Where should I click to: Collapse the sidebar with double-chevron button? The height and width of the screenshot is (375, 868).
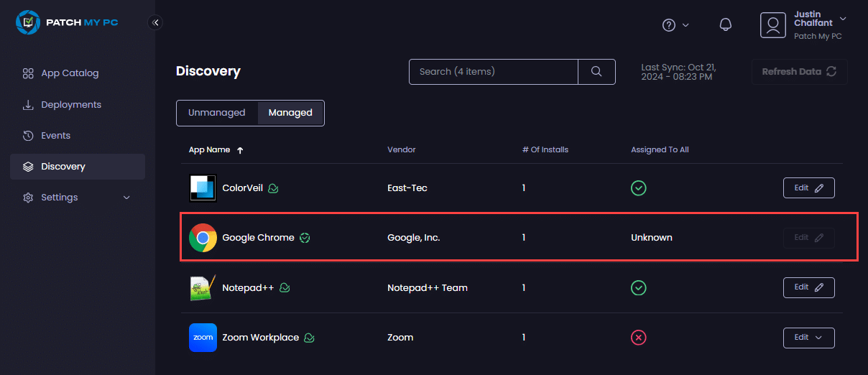tap(155, 22)
